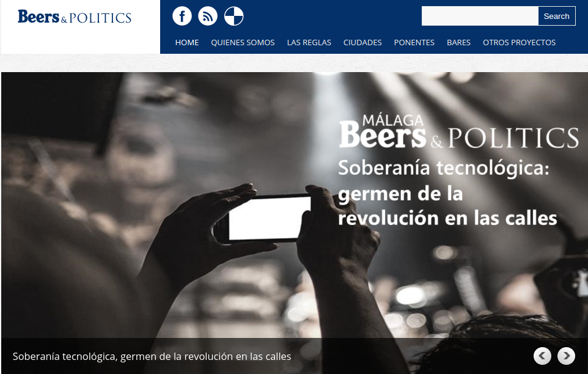588x374 pixels.
Task: Click the quartered circle icon
Action: pos(233,16)
